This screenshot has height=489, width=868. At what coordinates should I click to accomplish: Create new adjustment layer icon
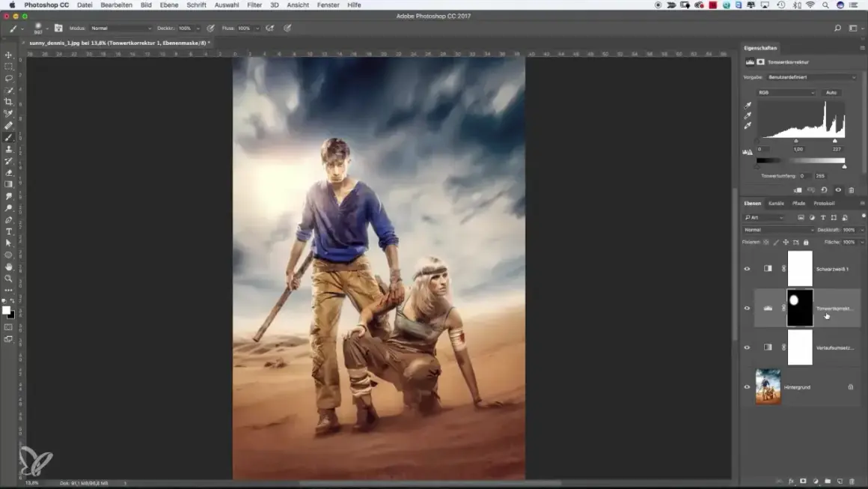click(816, 482)
